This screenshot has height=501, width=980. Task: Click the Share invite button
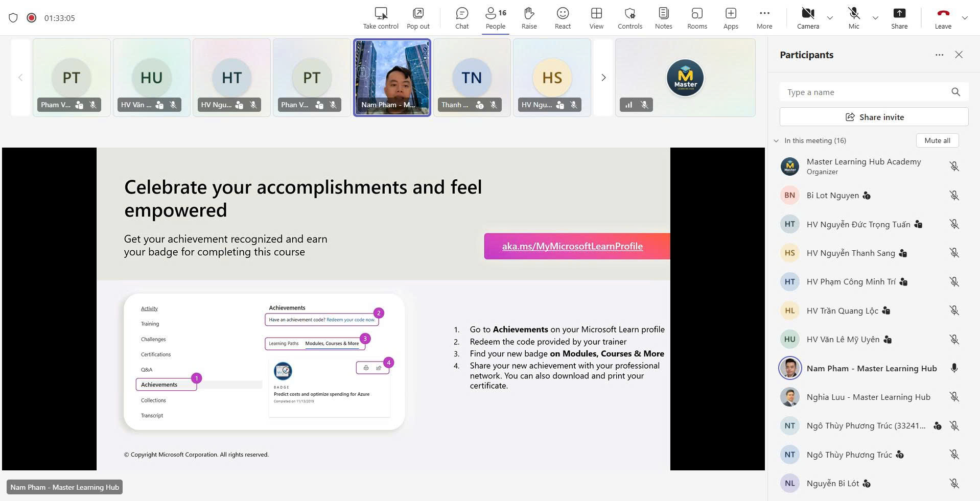(x=873, y=117)
